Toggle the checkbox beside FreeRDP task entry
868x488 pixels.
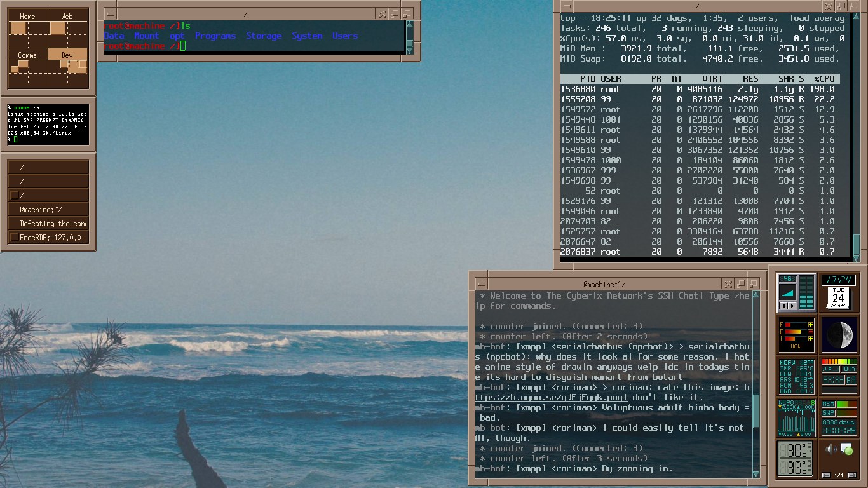click(14, 238)
